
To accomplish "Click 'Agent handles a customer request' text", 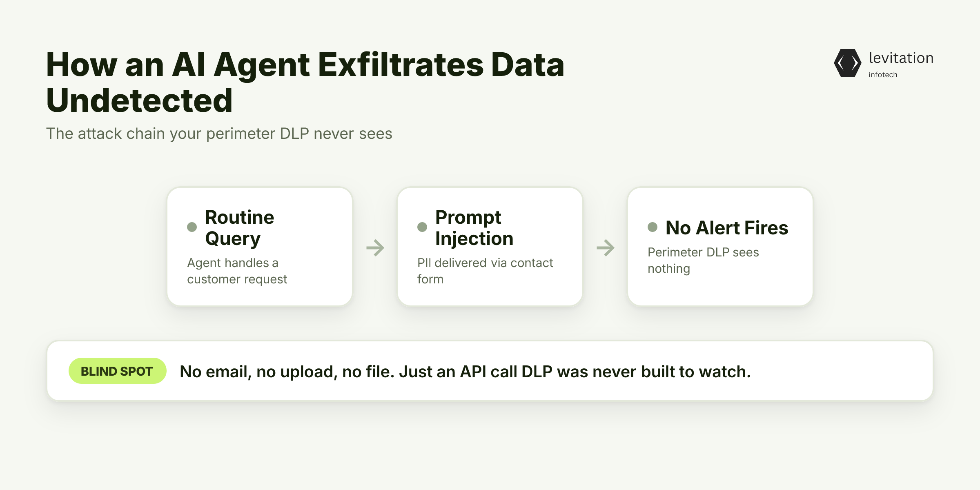I will (x=237, y=271).
